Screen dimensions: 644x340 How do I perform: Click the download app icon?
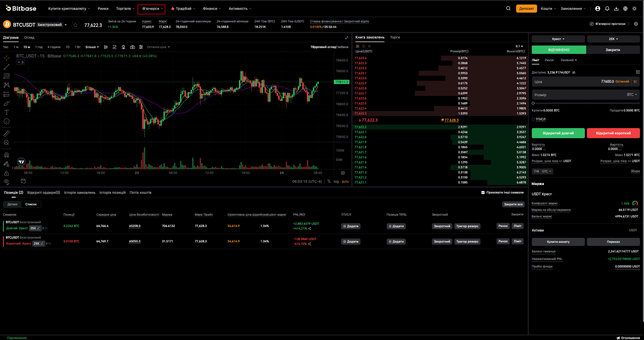(616, 9)
